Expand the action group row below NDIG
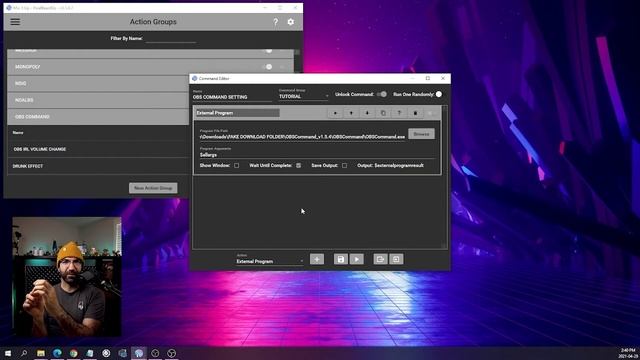Screen dimensions: 640x360 pos(98,100)
